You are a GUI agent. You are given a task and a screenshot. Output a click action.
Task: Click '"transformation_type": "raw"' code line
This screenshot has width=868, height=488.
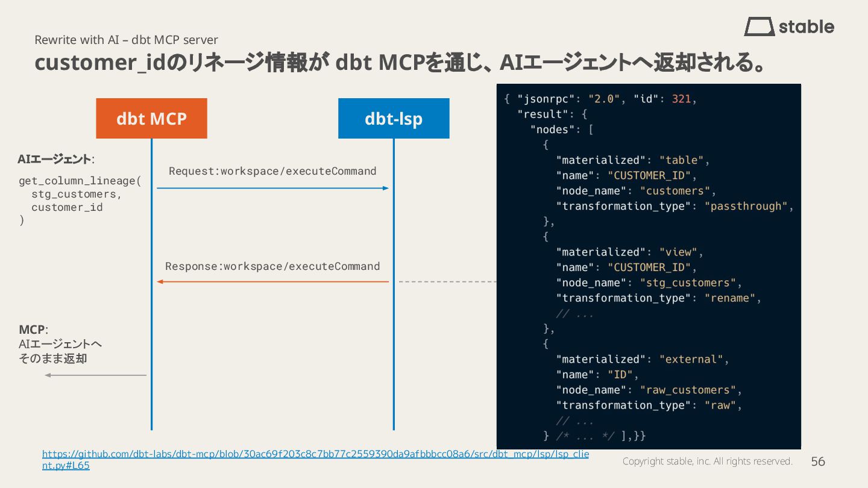pyautogui.click(x=649, y=405)
